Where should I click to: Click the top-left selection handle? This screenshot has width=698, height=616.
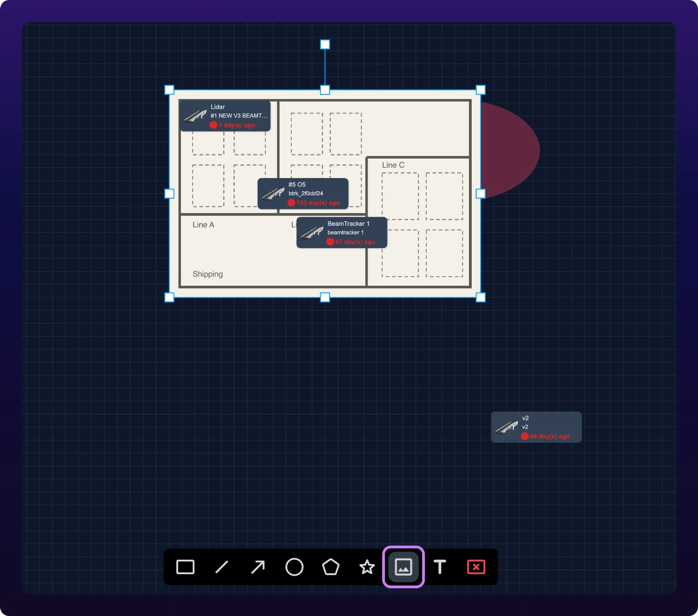169,90
